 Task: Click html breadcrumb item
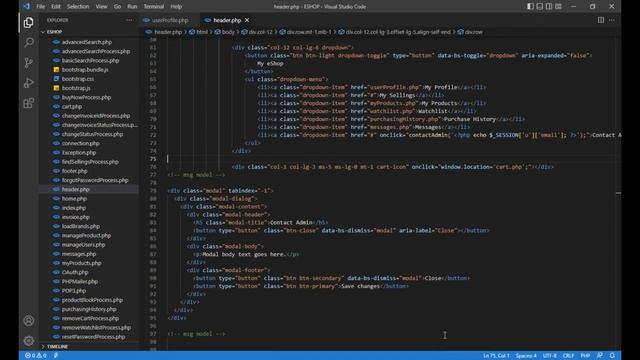(202, 32)
